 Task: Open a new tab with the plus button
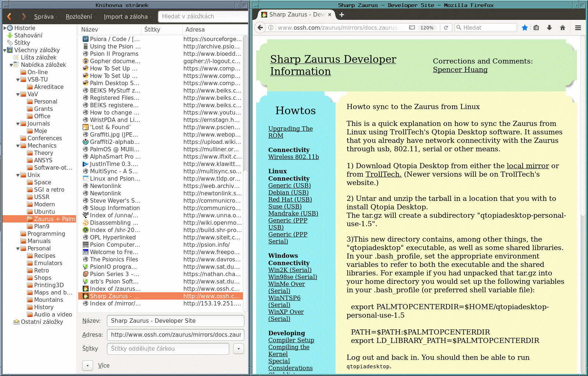(x=342, y=15)
